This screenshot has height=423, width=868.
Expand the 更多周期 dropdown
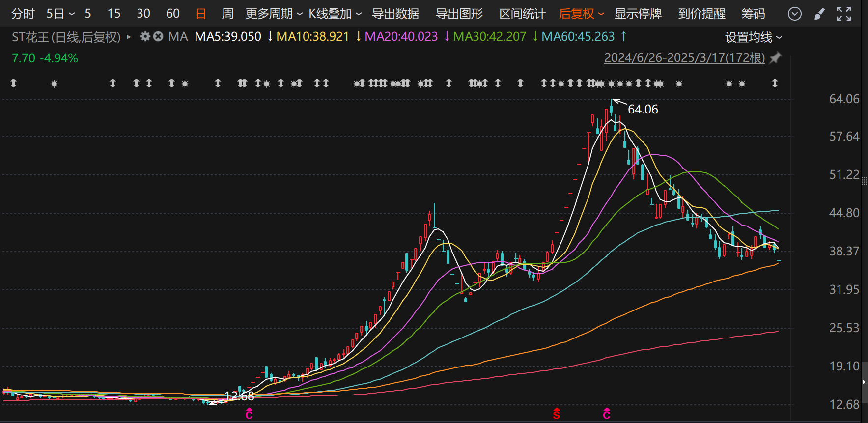274,14
